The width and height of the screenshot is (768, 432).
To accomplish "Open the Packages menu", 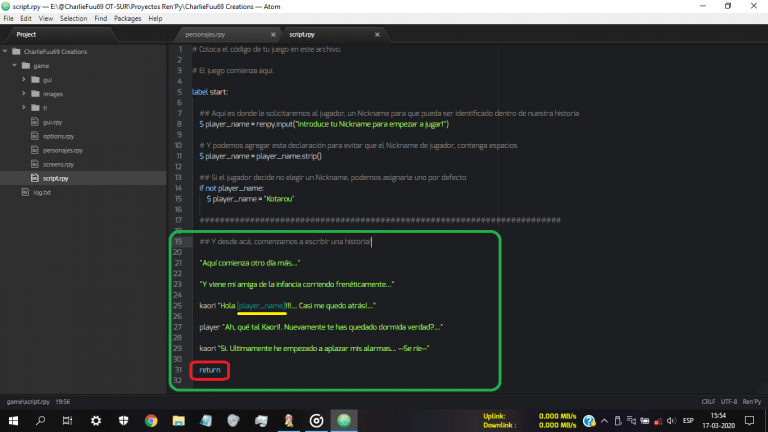I will click(127, 18).
